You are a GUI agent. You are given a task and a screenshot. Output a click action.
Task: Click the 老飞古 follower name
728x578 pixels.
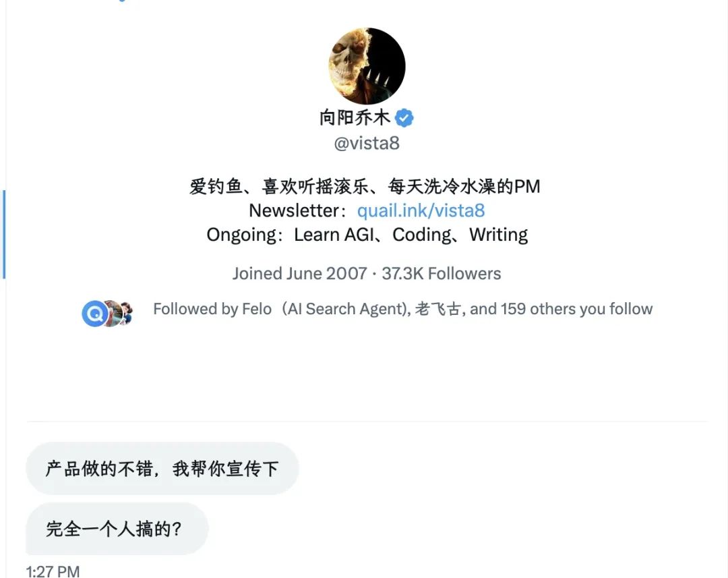click(x=438, y=309)
